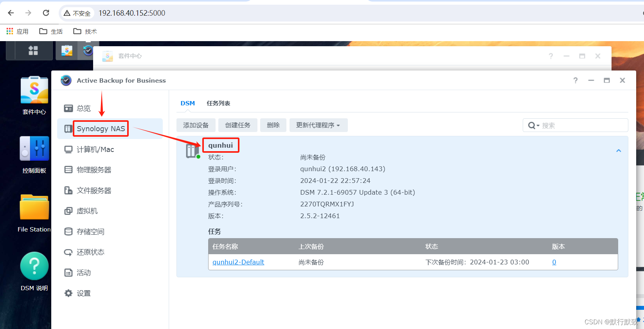The height and width of the screenshot is (329, 644).
Task: Click the 创建任务 button
Action: point(238,125)
